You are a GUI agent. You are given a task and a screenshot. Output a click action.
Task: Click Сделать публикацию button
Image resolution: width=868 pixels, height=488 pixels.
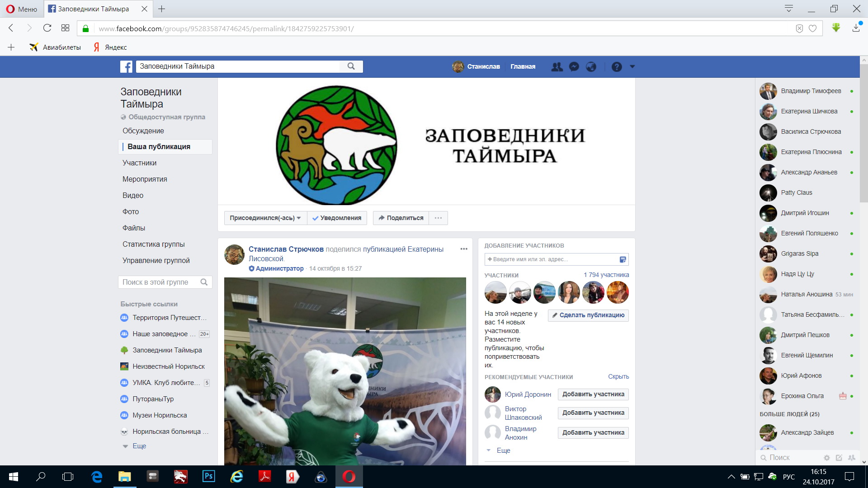coord(588,315)
